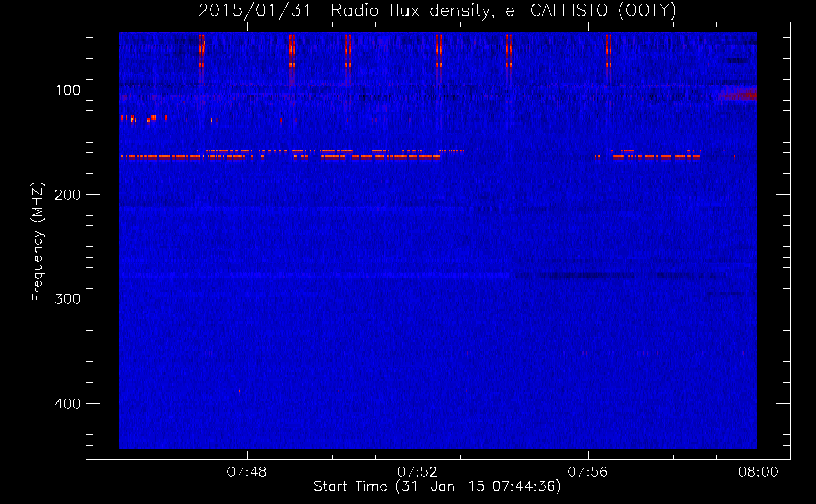This screenshot has width=816, height=504.
Task: Click the 07:52 time tick label
Action: 417,472
